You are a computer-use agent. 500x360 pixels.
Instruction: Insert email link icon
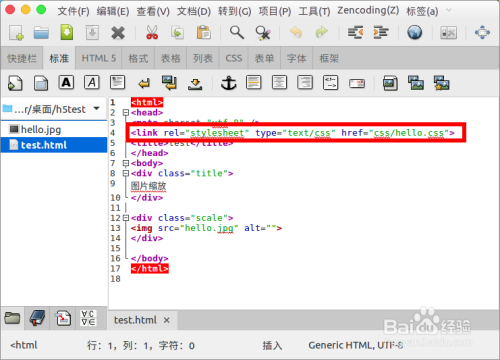click(357, 83)
